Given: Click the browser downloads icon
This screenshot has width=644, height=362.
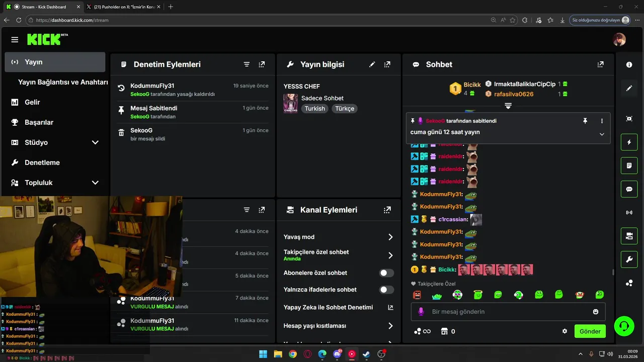Looking at the screenshot, I should click(562, 20).
